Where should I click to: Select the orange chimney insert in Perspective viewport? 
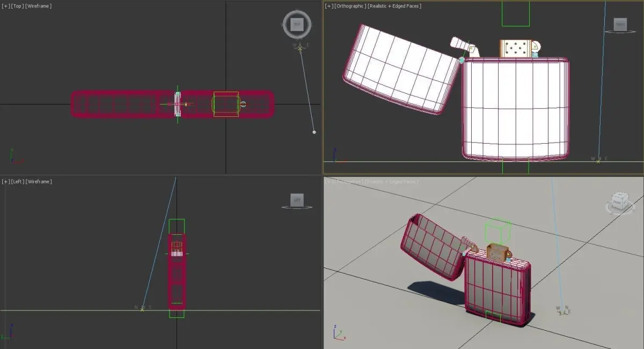(497, 252)
